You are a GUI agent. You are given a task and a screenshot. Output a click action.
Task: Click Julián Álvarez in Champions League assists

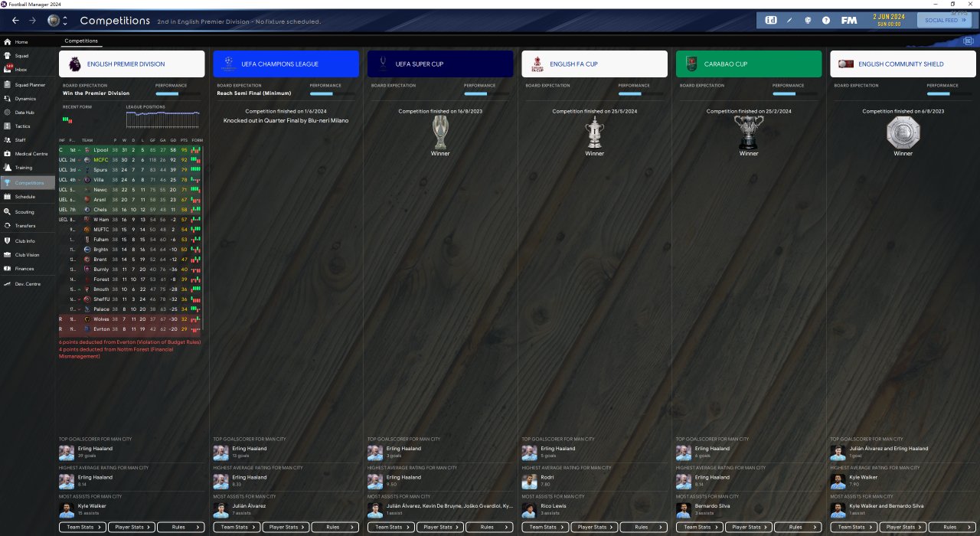point(250,506)
